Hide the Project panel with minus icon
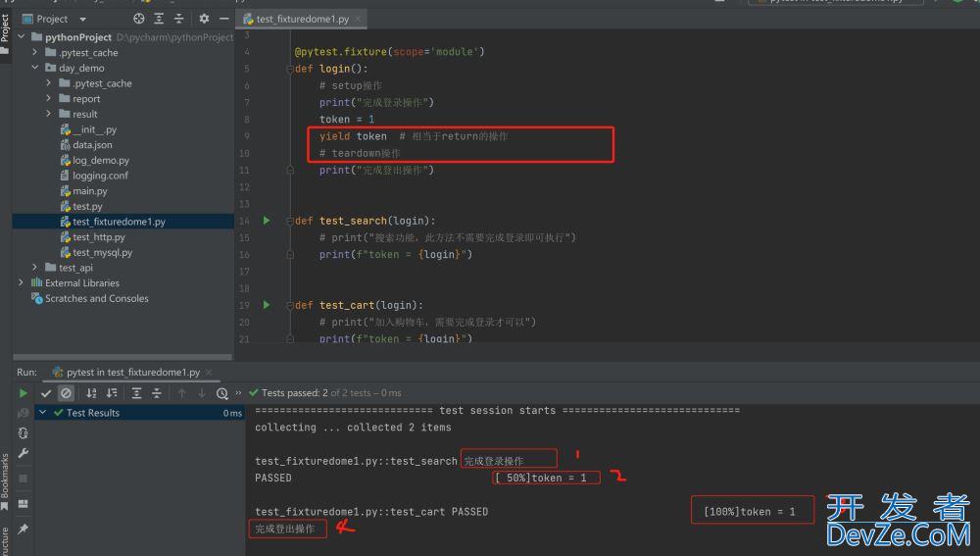This screenshot has width=980, height=556. pos(223,19)
